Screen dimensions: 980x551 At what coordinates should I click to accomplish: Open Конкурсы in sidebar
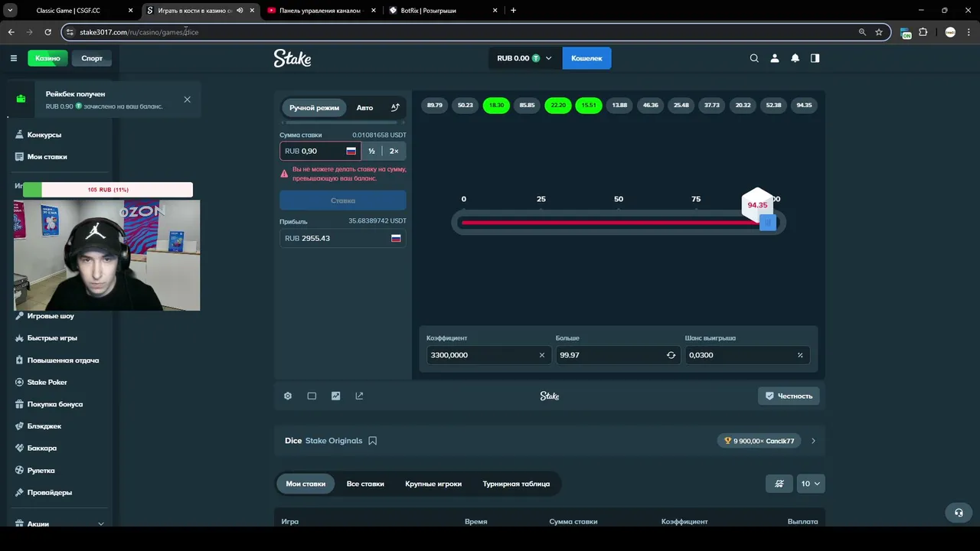44,135
